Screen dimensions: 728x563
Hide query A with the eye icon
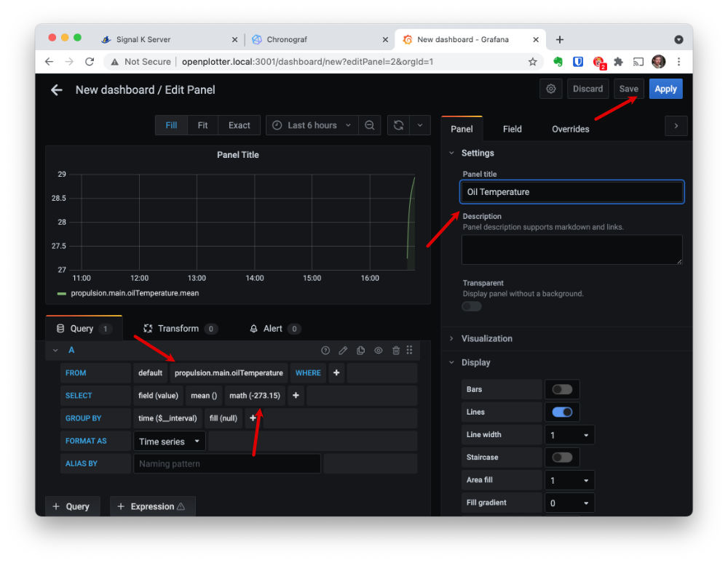pyautogui.click(x=378, y=351)
